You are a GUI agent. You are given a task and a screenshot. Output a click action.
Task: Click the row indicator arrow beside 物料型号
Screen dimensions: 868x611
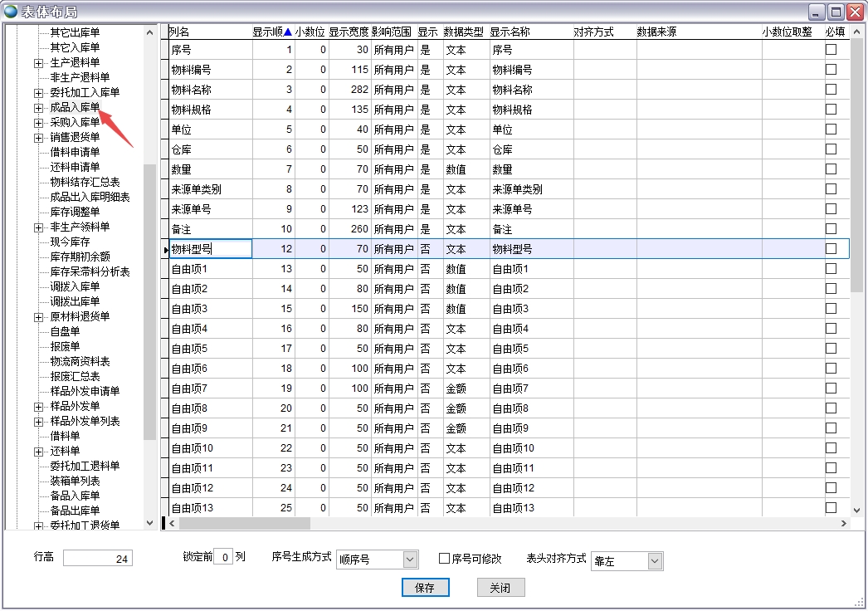tap(166, 249)
